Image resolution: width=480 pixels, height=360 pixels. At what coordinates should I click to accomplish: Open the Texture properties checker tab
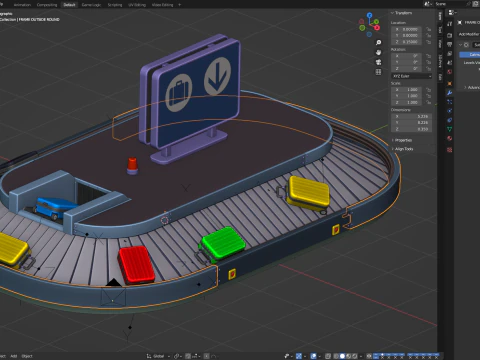point(450,150)
